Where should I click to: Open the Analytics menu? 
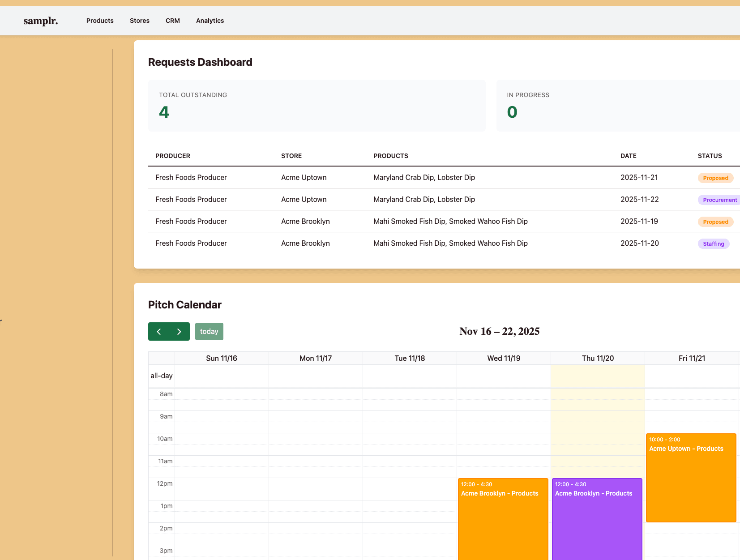pos(210,21)
